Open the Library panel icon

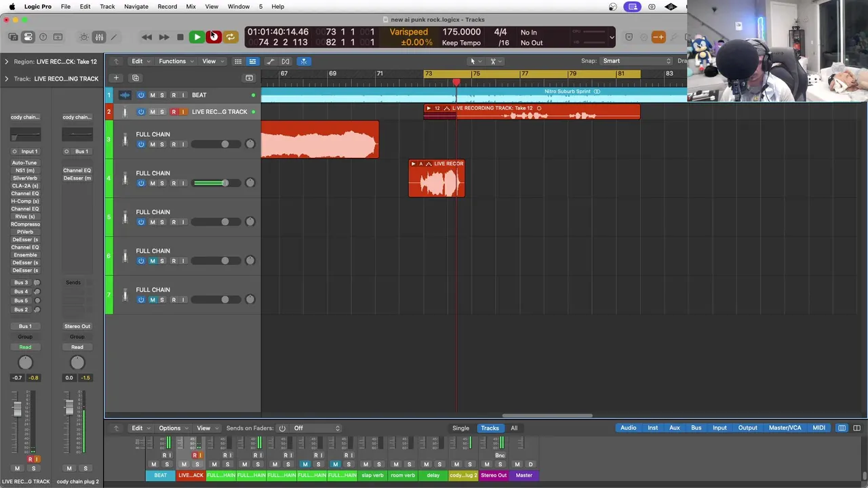point(13,37)
